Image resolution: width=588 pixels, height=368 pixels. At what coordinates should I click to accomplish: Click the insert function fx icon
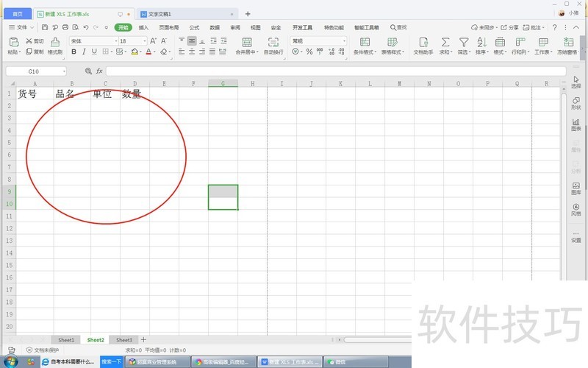click(99, 71)
